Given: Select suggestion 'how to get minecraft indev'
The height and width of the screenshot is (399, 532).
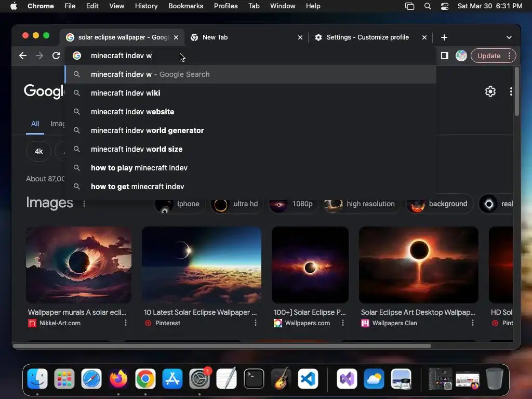Looking at the screenshot, I should [x=250, y=187].
